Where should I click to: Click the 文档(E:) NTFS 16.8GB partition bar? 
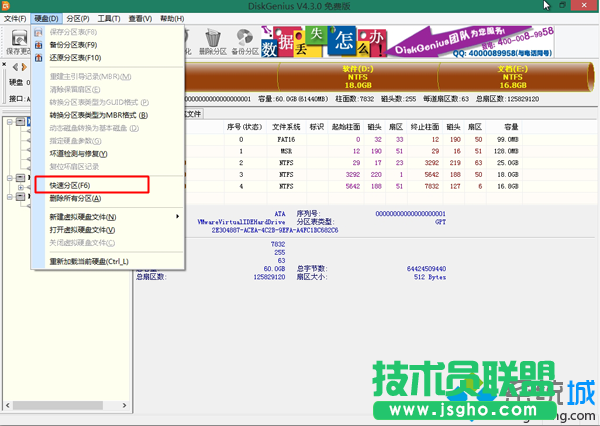click(x=513, y=77)
